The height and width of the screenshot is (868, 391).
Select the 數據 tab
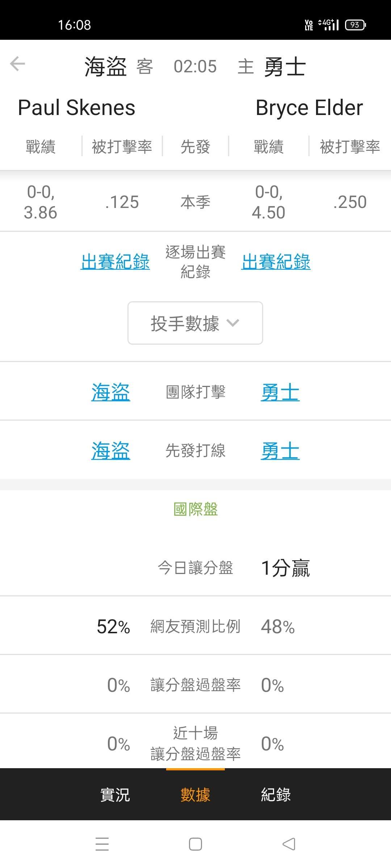point(195,795)
